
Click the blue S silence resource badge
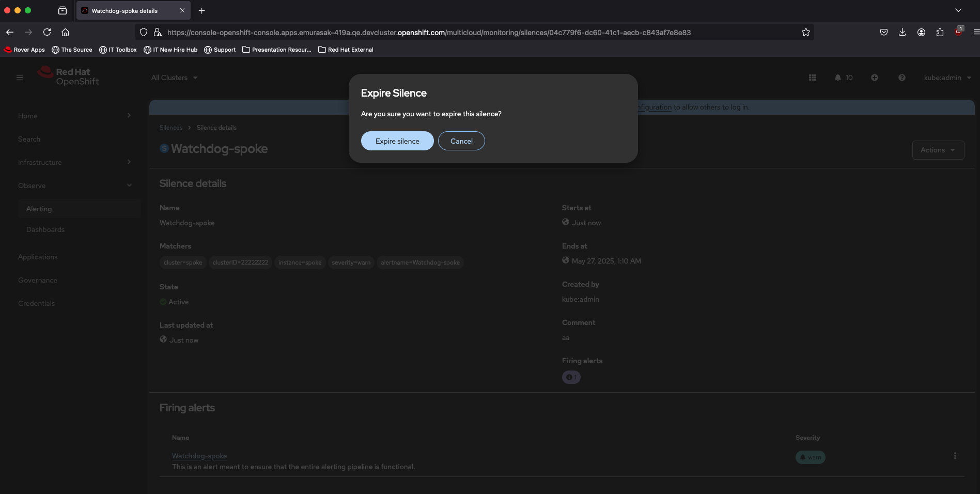pos(164,148)
